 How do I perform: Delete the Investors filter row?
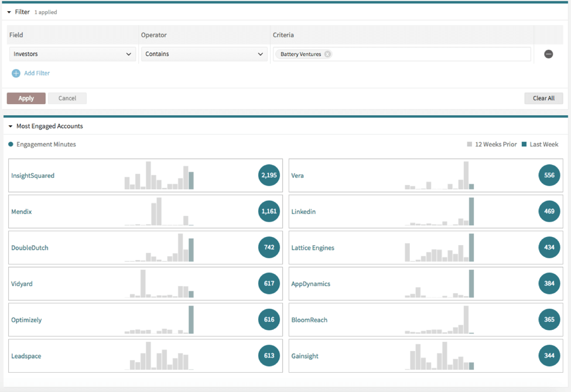[x=548, y=54]
